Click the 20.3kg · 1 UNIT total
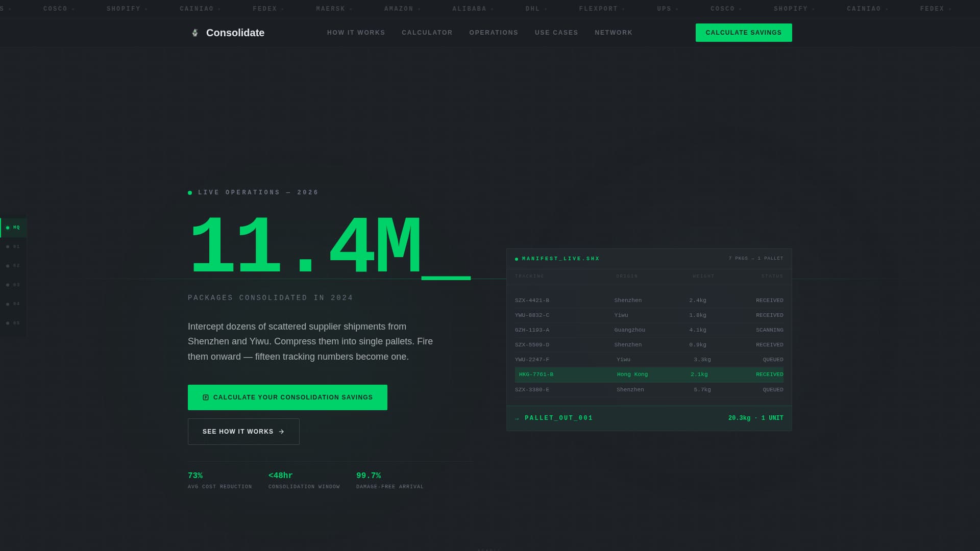This screenshot has width=980, height=551. click(756, 418)
